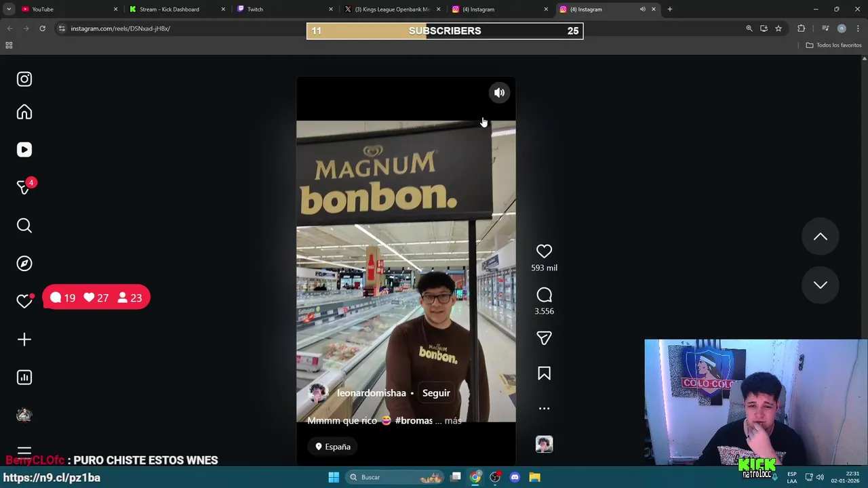Image resolution: width=868 pixels, height=488 pixels.
Task: Open Todos los favoritos bookmarks folder
Action: click(x=834, y=45)
